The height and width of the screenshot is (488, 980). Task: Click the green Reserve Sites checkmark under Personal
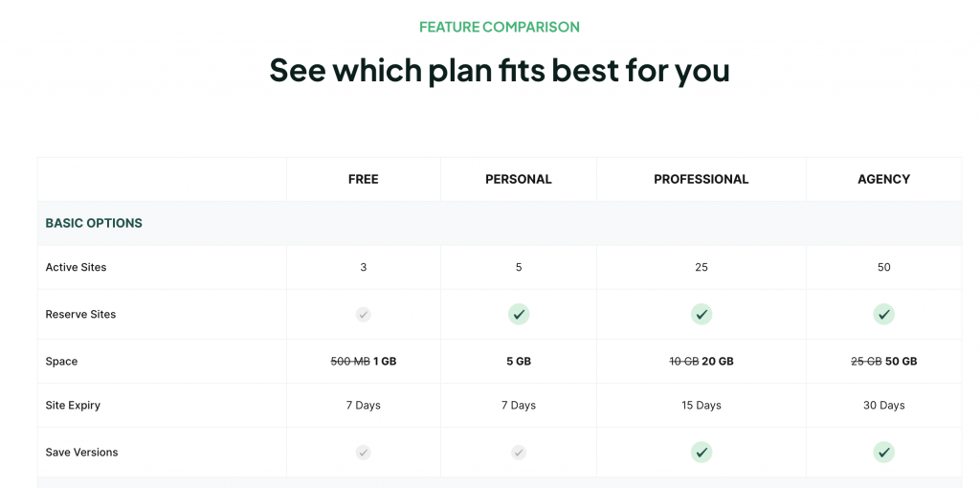(519, 314)
